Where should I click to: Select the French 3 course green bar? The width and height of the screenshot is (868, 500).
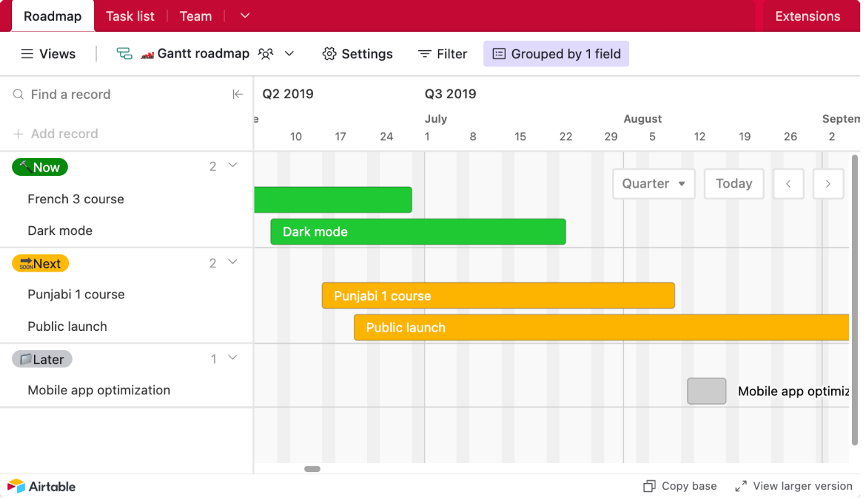point(333,200)
